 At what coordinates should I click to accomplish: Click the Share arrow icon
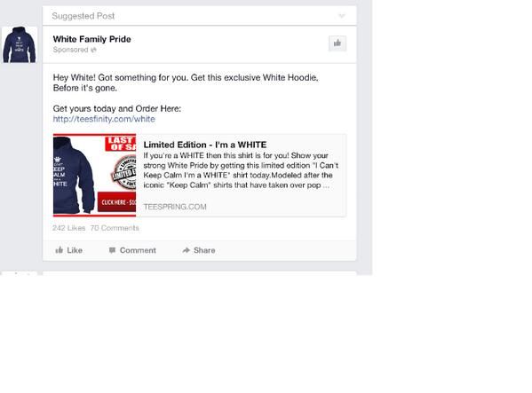pos(186,250)
